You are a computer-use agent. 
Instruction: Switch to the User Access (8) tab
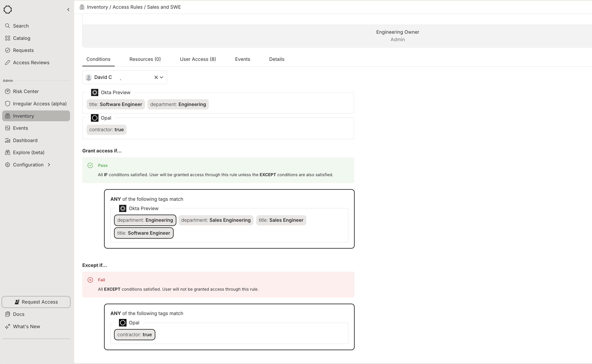coord(198,59)
